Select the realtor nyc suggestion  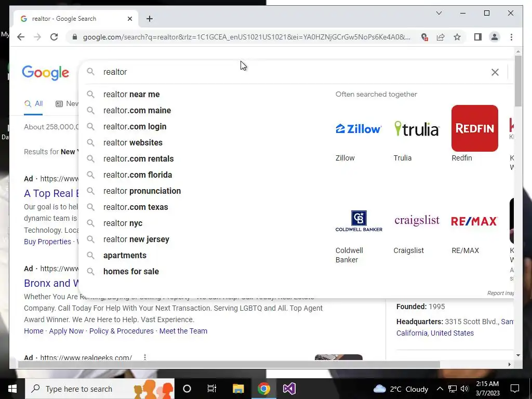pos(123,223)
